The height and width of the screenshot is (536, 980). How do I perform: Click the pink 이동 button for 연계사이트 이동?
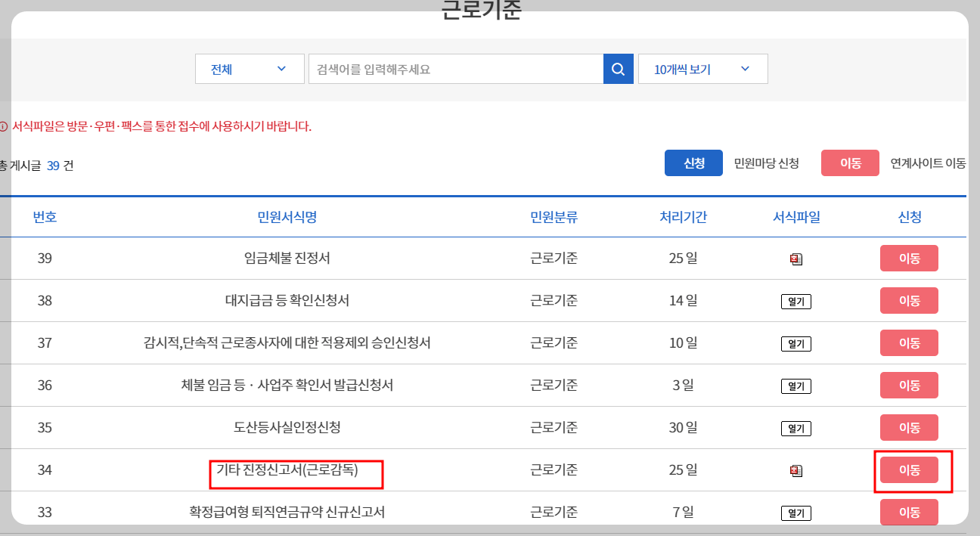point(850,163)
